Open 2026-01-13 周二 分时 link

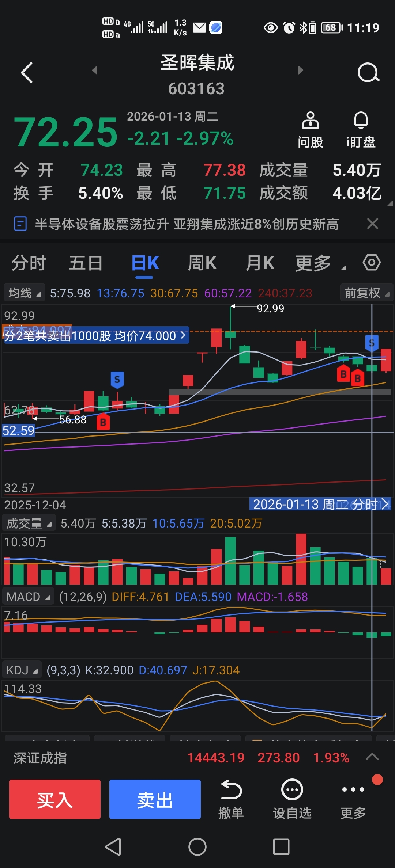[x=320, y=504]
